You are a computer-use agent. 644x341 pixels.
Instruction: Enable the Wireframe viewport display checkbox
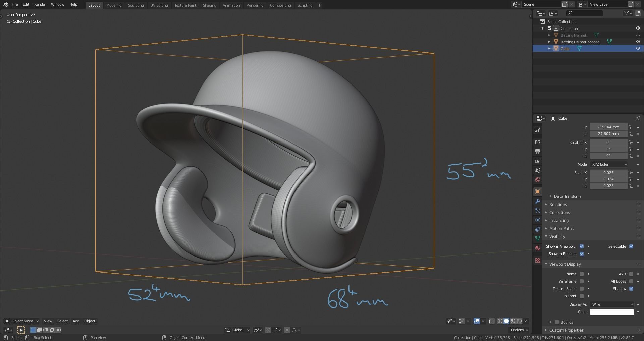tap(582, 281)
